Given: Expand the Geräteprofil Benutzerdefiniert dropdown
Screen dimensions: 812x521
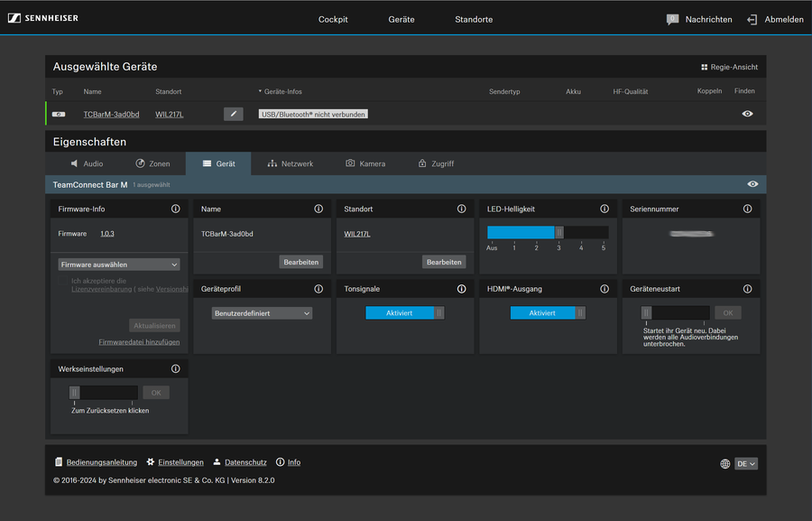Looking at the screenshot, I should [262, 313].
